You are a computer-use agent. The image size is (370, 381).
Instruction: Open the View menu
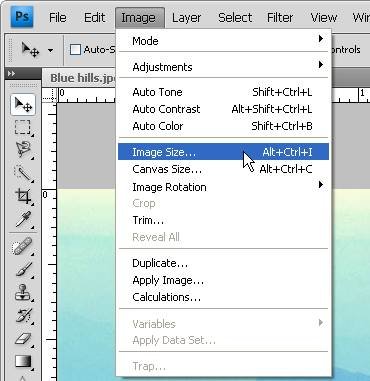(x=323, y=18)
